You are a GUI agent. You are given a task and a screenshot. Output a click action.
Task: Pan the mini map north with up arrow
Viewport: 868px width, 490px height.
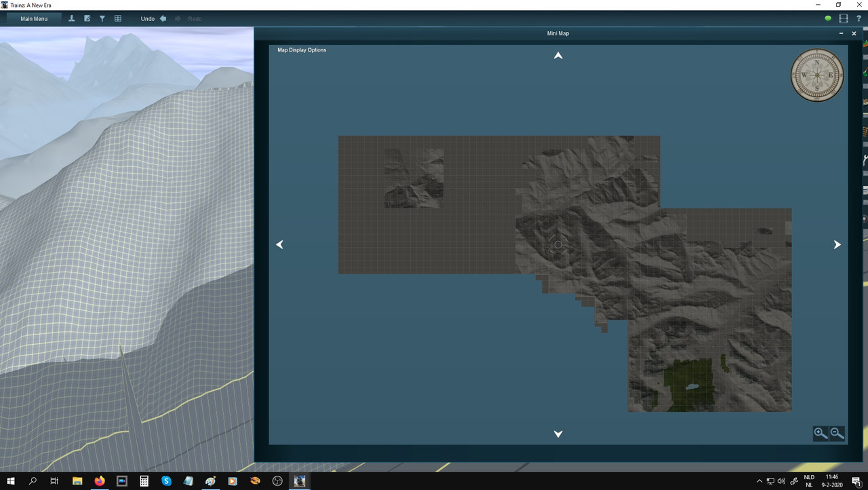pos(558,56)
